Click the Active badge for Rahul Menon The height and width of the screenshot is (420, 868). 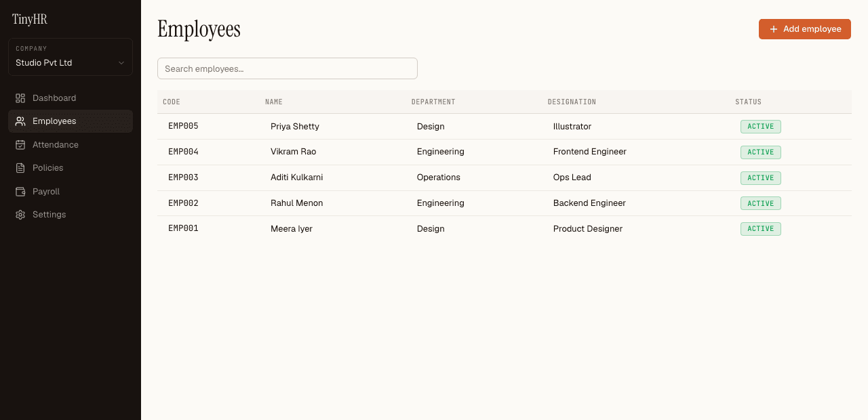coord(761,203)
